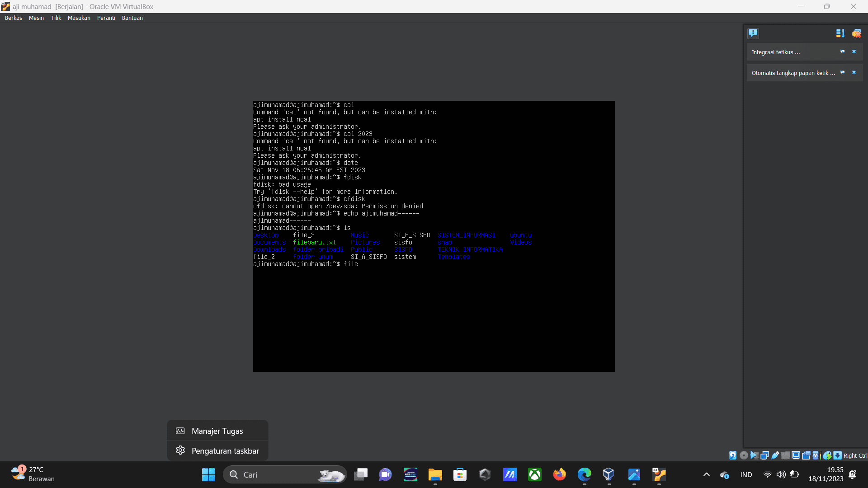Click the running VM taskbar icon
Image resolution: width=868 pixels, height=488 pixels.
click(x=659, y=474)
